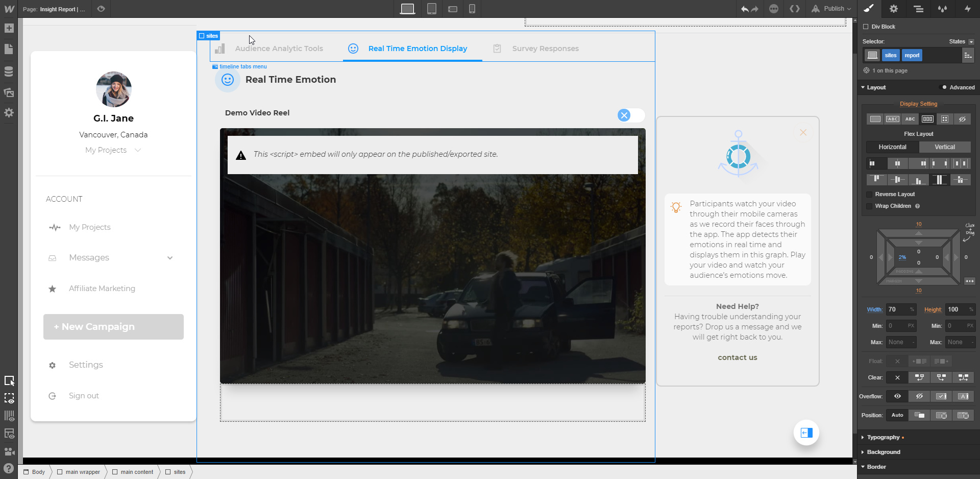Select 'Body' in the breadcrumb bar
Viewport: 980px width, 479px height.
click(35, 472)
